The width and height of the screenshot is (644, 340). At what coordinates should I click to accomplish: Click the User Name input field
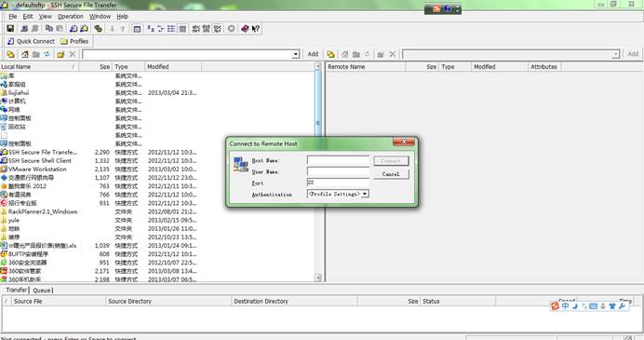[338, 171]
